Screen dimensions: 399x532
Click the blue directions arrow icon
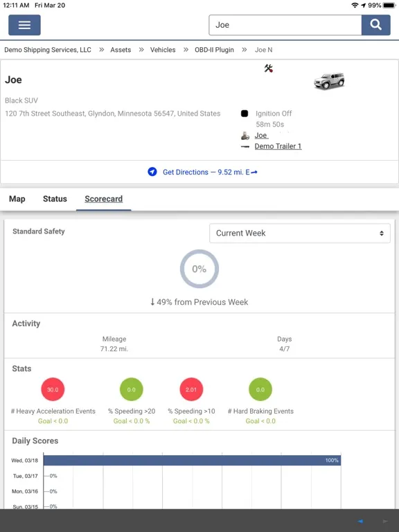(x=152, y=172)
